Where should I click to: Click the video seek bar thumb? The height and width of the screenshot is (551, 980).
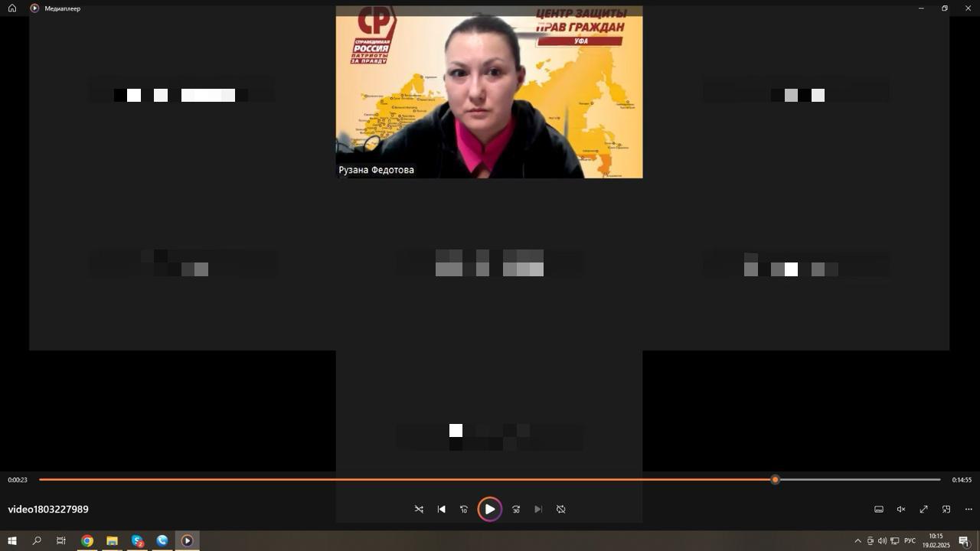click(x=776, y=480)
